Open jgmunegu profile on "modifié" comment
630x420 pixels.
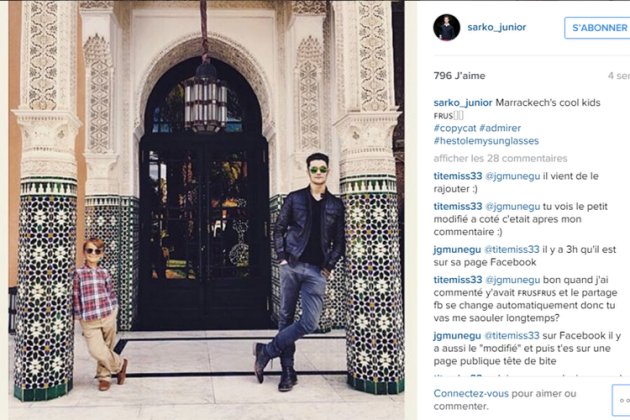[457, 336]
